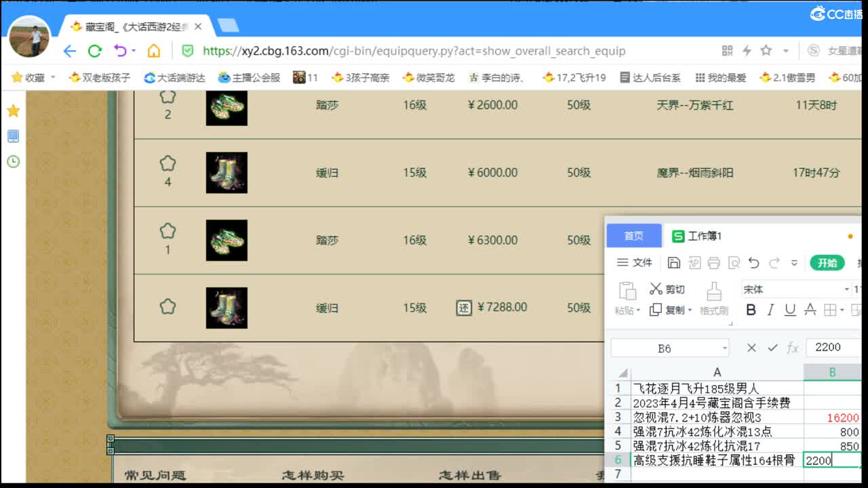The image size is (868, 488).
Task: Open the 主播公会服 bookmark
Action: tap(249, 78)
